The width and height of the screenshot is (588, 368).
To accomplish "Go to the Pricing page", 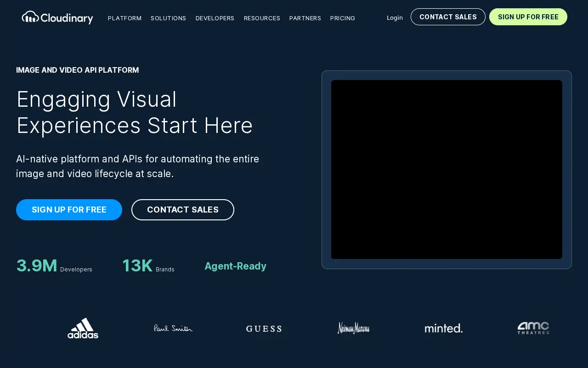I will 343,18.
